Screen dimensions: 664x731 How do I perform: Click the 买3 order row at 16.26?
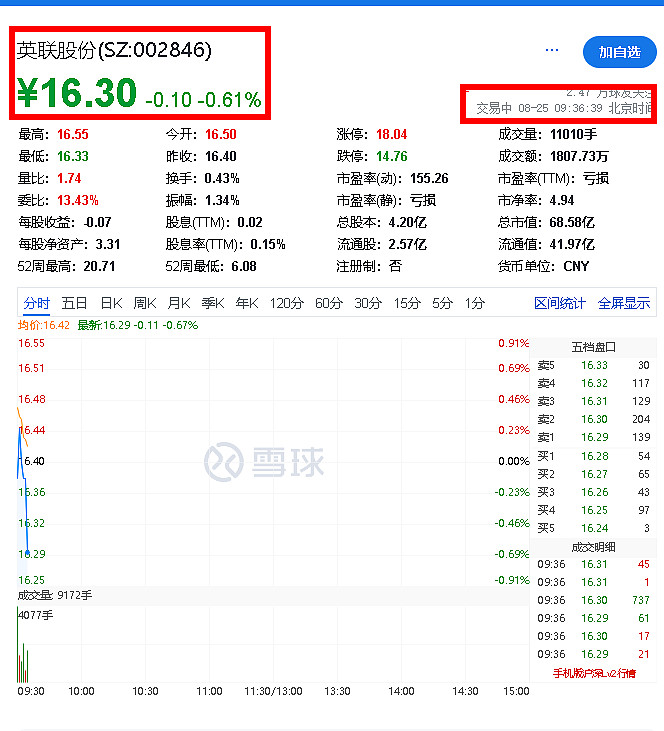594,492
